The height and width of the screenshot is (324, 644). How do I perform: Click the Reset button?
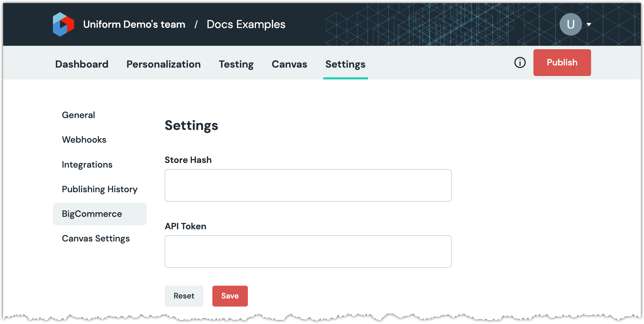click(x=184, y=296)
